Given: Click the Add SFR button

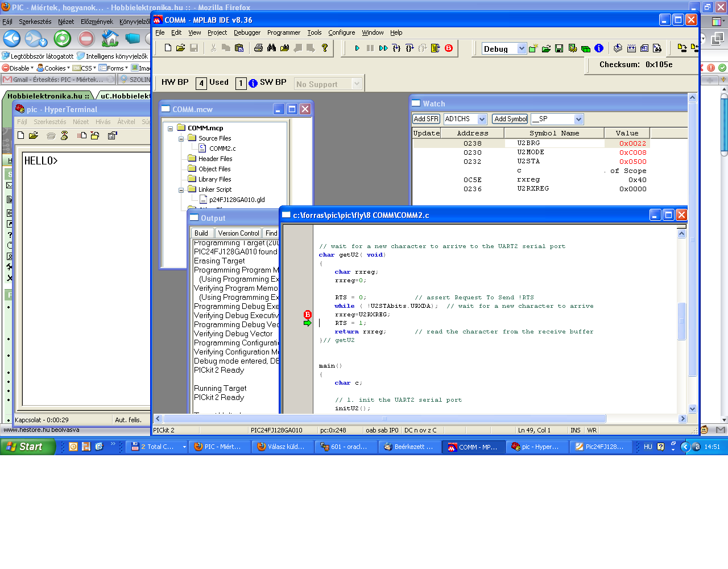Looking at the screenshot, I should click(x=426, y=119).
